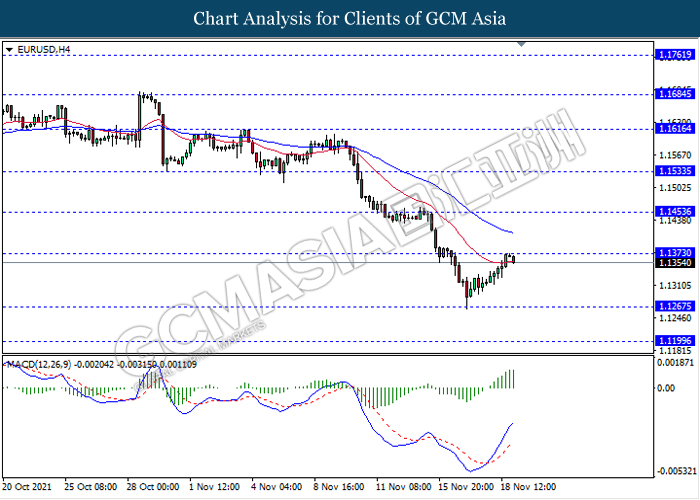Click the 1.15335 price level tag
Viewport: 700px width, 500px height.
tap(670, 171)
